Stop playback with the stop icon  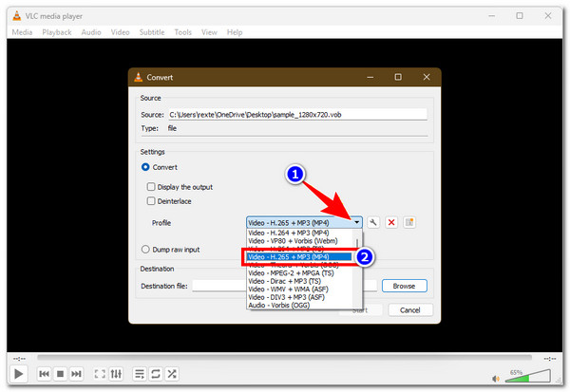[61, 374]
